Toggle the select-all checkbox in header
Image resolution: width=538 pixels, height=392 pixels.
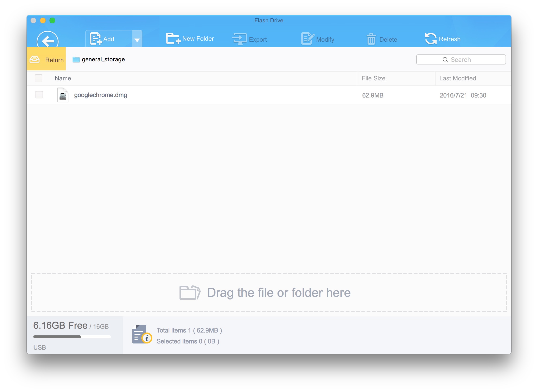39,78
